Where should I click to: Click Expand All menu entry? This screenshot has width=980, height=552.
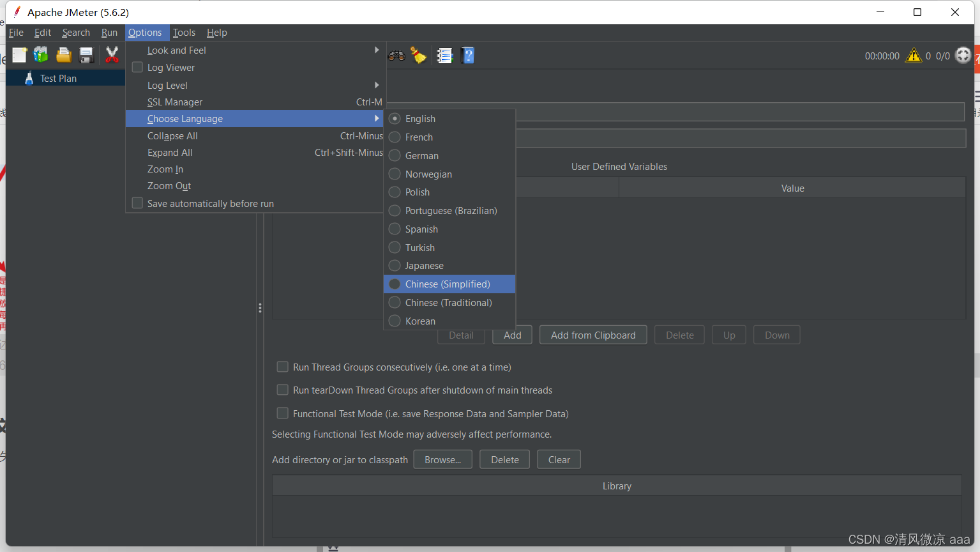(x=255, y=153)
